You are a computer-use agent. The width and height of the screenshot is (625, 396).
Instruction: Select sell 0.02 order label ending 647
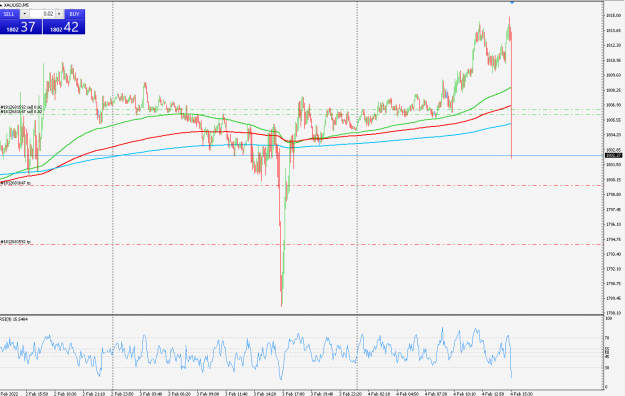pos(21,112)
